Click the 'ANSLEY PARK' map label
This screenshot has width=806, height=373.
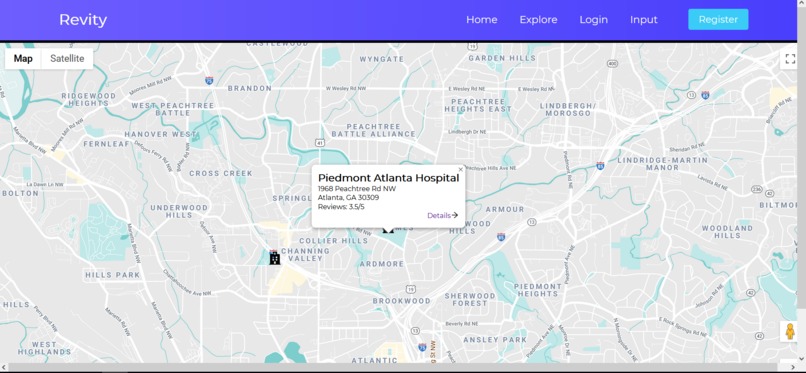495,340
